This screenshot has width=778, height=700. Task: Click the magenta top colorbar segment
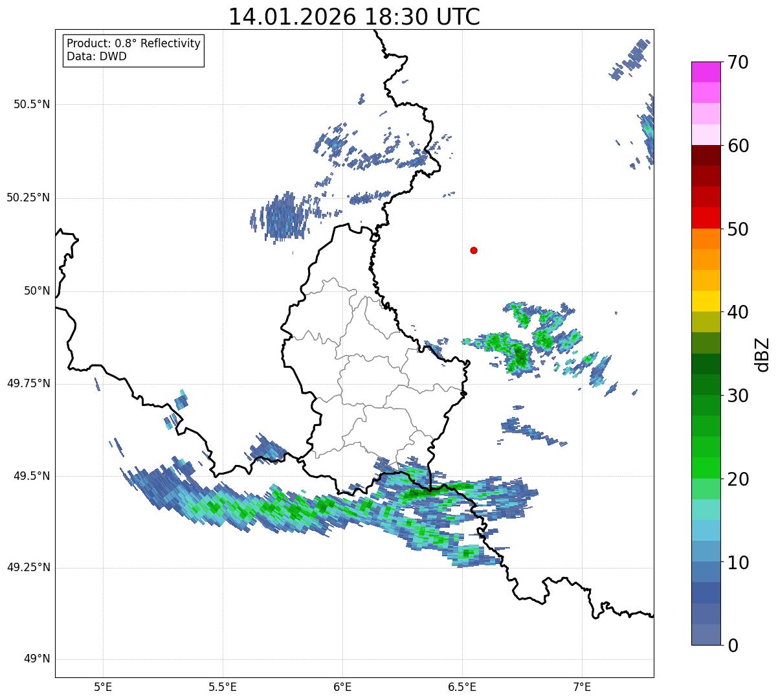(706, 72)
